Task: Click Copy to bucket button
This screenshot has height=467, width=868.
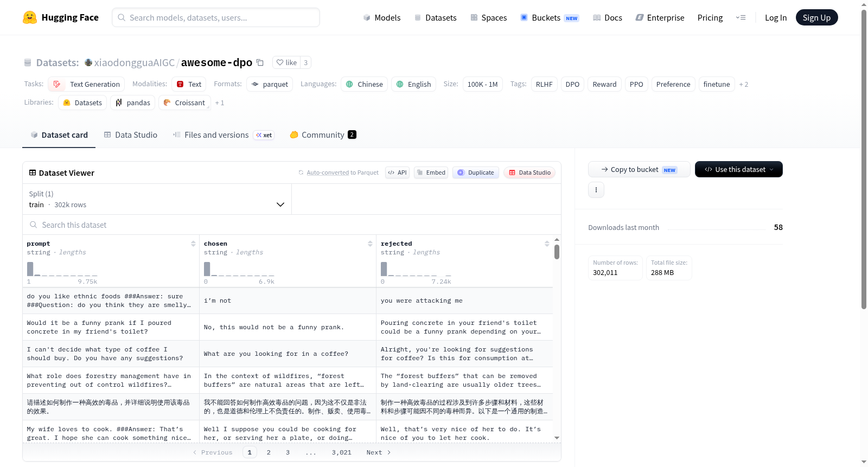Action: pos(639,169)
